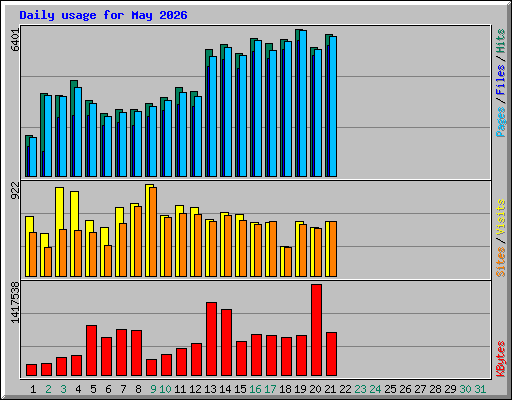Click day 20 on the x-axis
This screenshot has width=512, height=400.
point(315,389)
